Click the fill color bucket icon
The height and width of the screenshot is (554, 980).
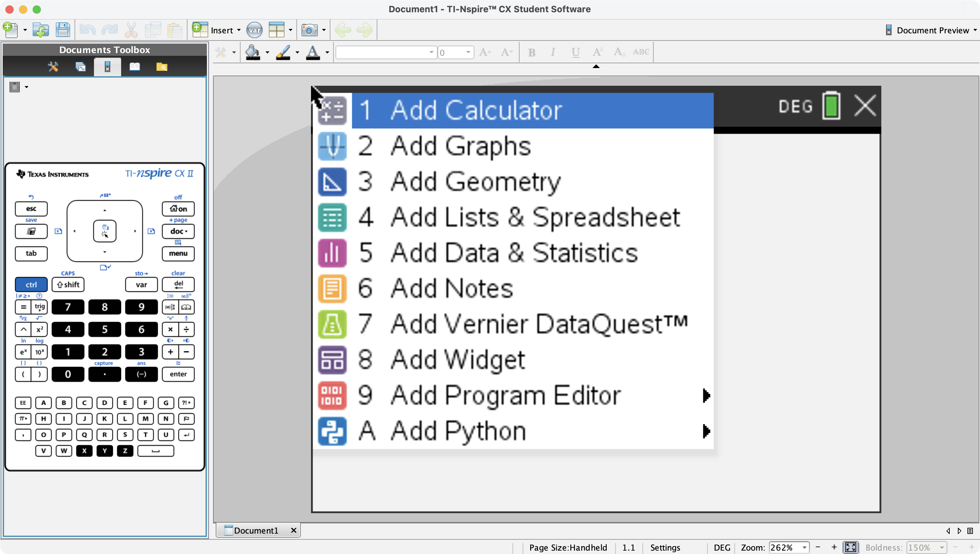(x=252, y=52)
